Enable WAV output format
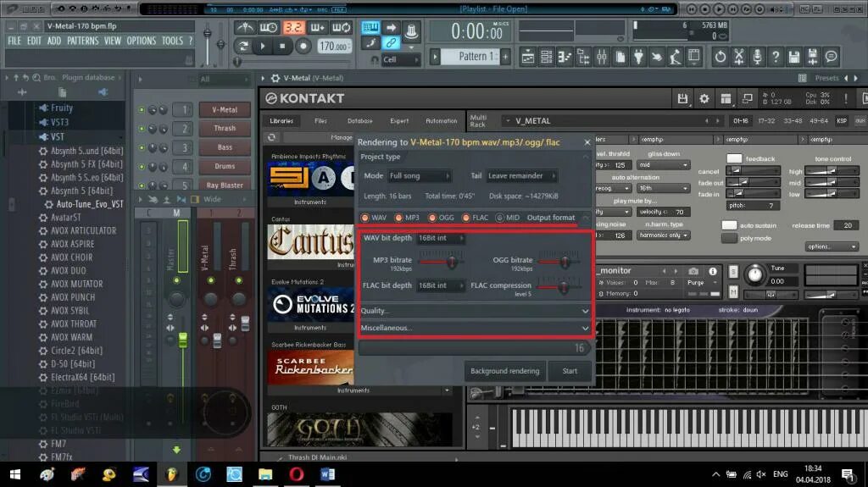The height and width of the screenshot is (487, 868). pyautogui.click(x=364, y=218)
